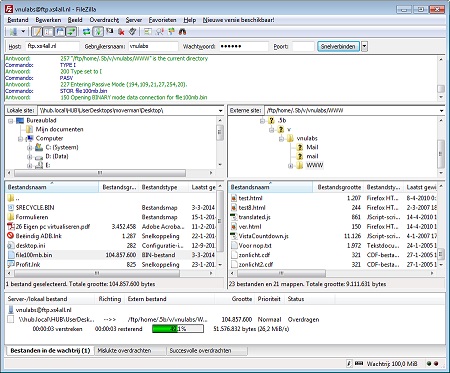This screenshot has height=373, width=450.
Task: Open the Site Manager dropdown arrow
Action: pos(23,32)
